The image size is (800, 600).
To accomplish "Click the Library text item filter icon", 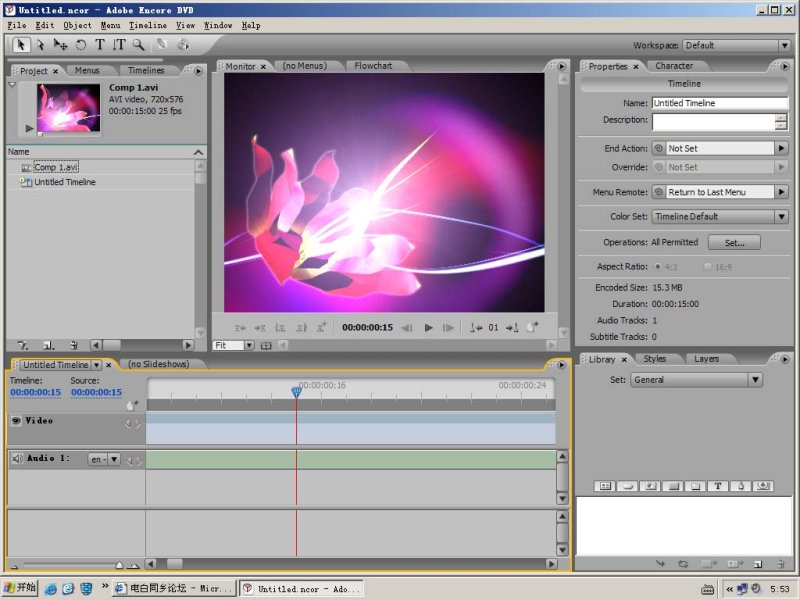I will [718, 486].
